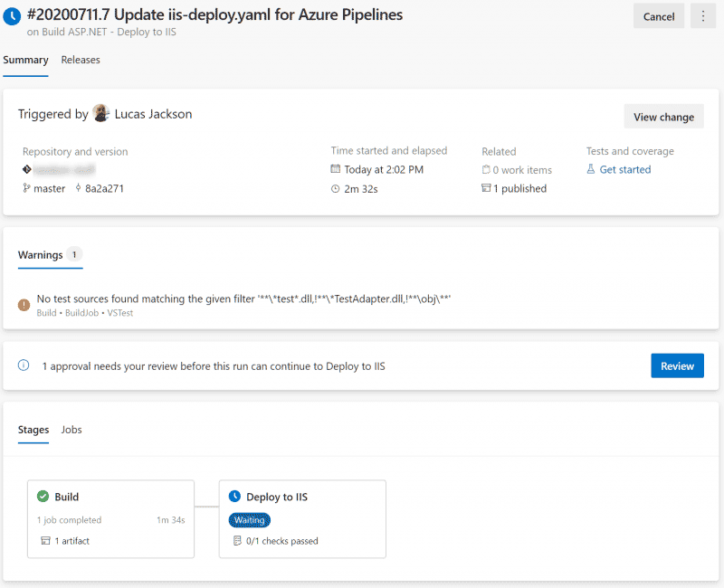Click the 1 approval needs your review message

click(214, 366)
